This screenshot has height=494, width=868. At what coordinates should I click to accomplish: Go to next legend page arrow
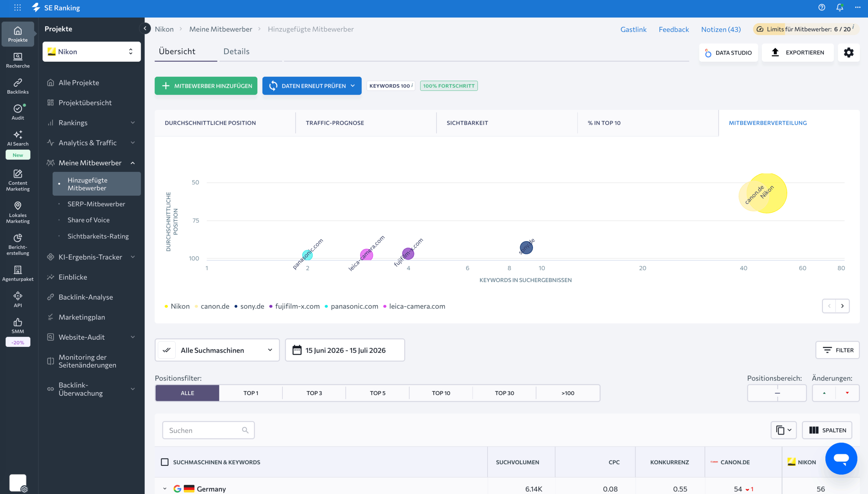pyautogui.click(x=842, y=306)
